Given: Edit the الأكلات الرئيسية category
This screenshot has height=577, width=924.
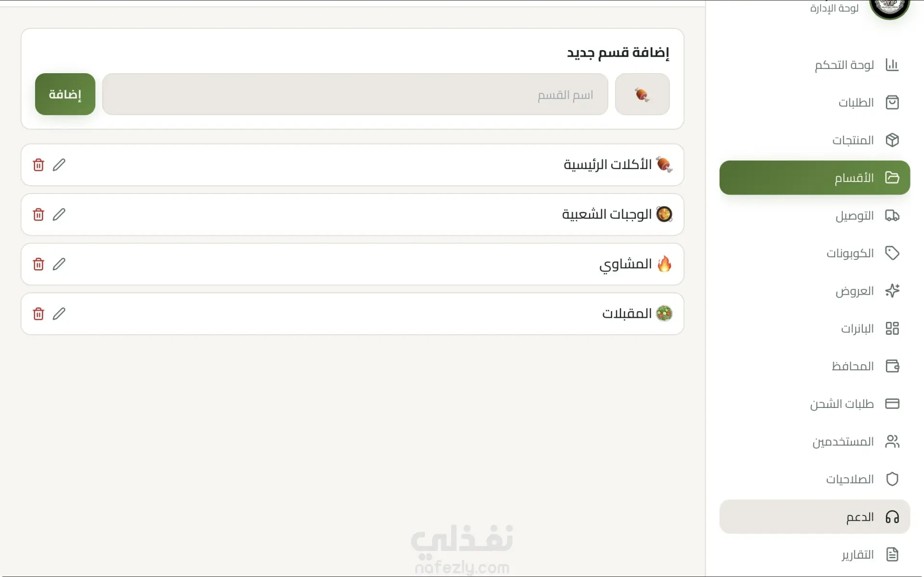Looking at the screenshot, I should (59, 165).
